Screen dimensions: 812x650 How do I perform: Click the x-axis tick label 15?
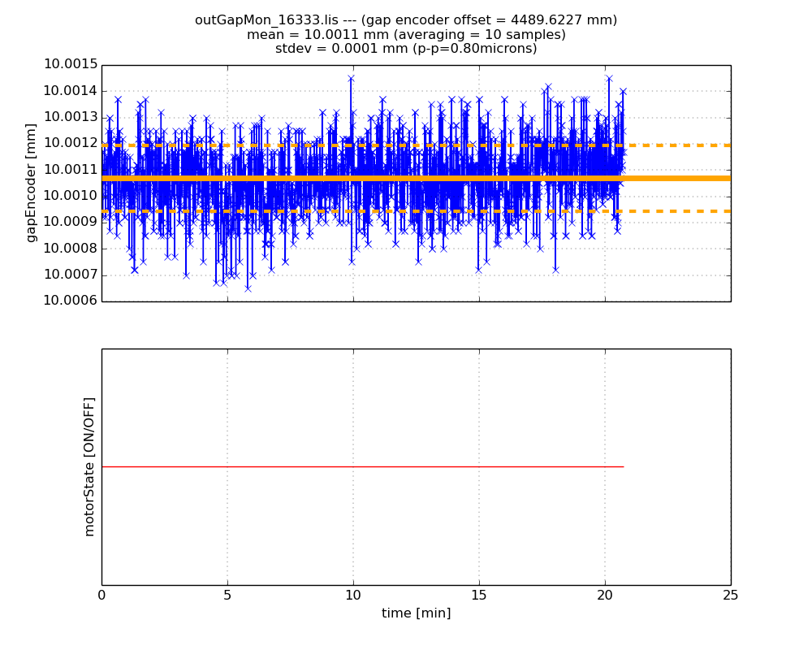[479, 595]
